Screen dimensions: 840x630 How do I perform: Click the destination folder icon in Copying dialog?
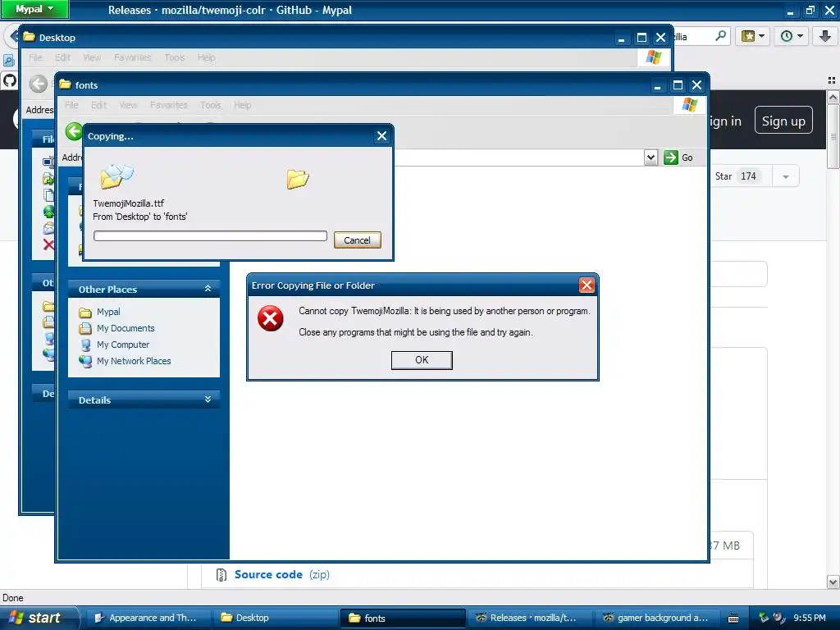click(298, 179)
